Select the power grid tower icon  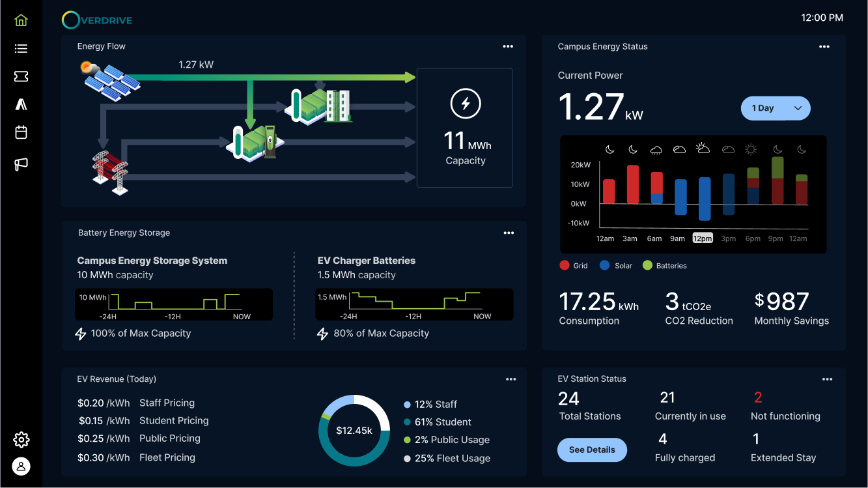[110, 172]
